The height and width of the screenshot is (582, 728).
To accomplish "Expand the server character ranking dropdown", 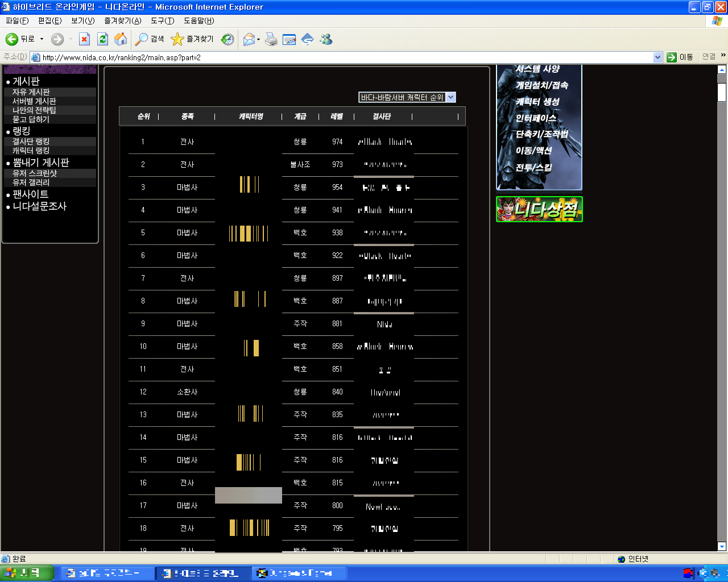I will 450,97.
